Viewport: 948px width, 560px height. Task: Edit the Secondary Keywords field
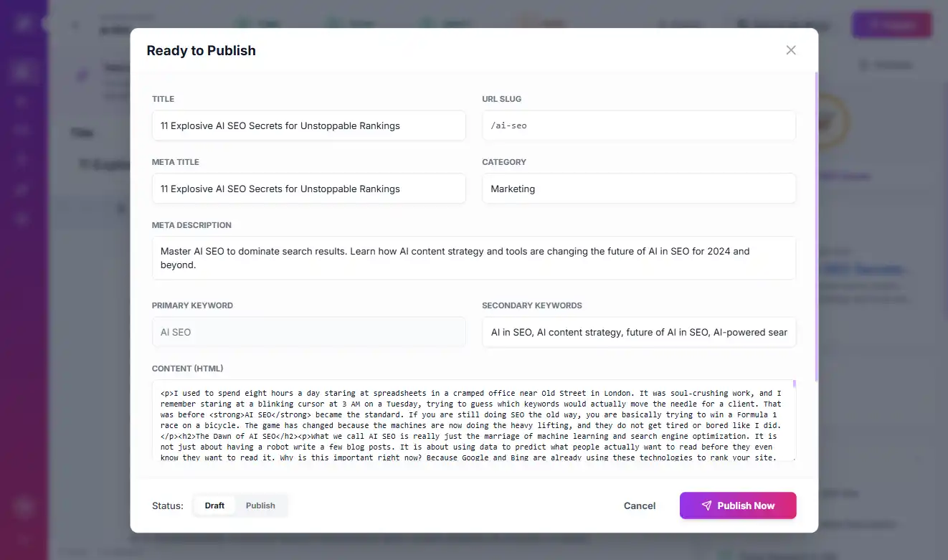pos(638,332)
